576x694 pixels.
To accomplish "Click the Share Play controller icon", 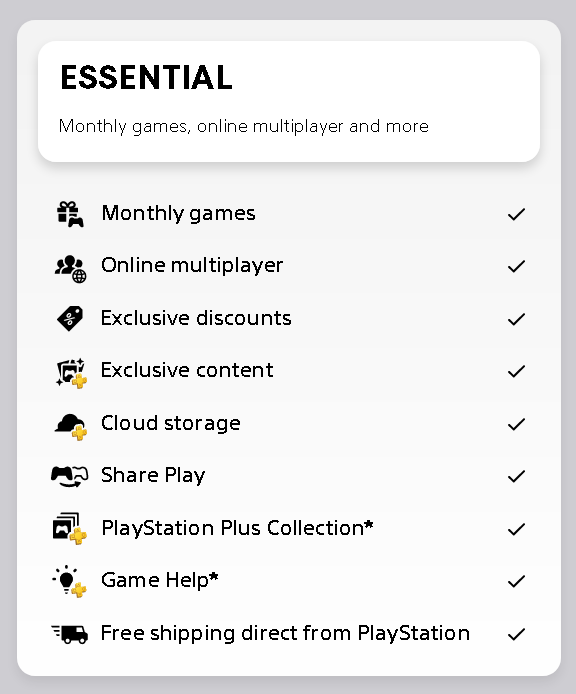I will 70,476.
